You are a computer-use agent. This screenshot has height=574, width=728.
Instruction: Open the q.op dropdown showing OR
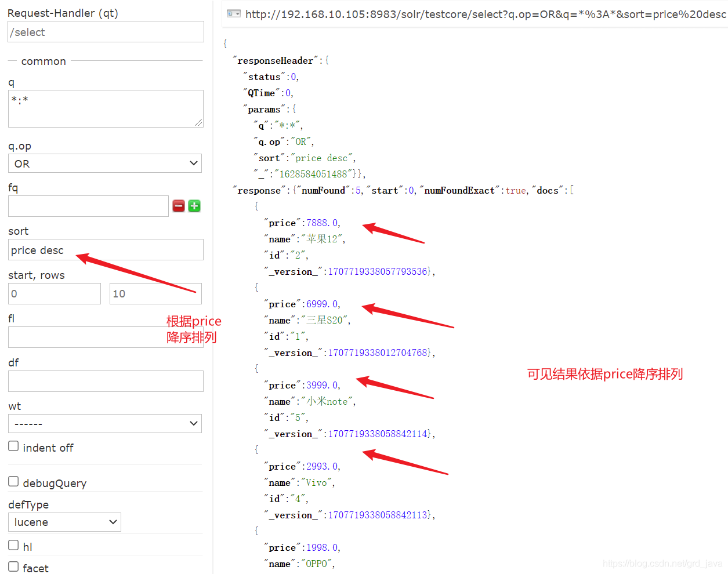105,164
